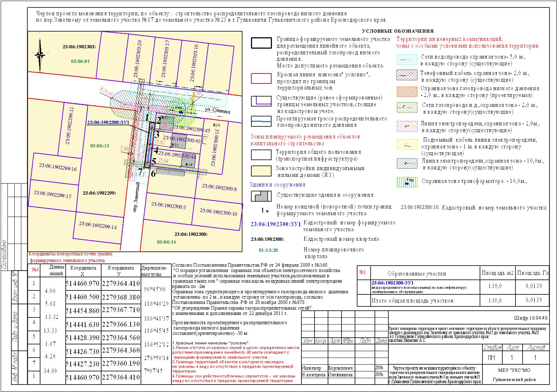Click X coordinate cell 514460.500
Image resolution: width=557 pixels, height=392 pixels.
[83, 297]
